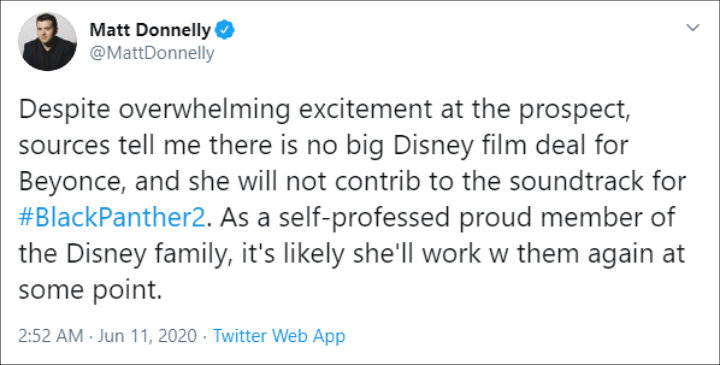The width and height of the screenshot is (720, 365).
Task: Click the blue verified badge icon
Action: (225, 30)
